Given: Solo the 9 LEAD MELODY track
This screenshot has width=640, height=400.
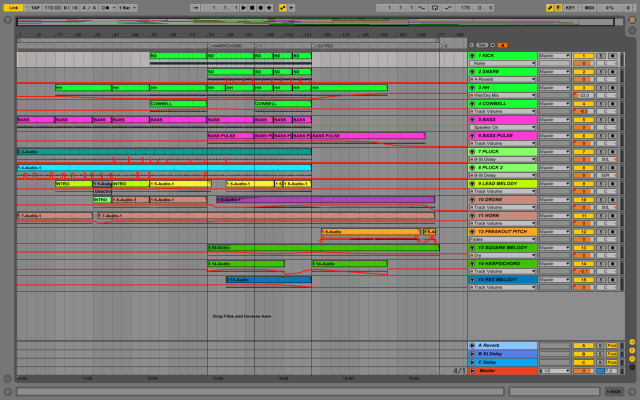Looking at the screenshot, I should click(600, 184).
